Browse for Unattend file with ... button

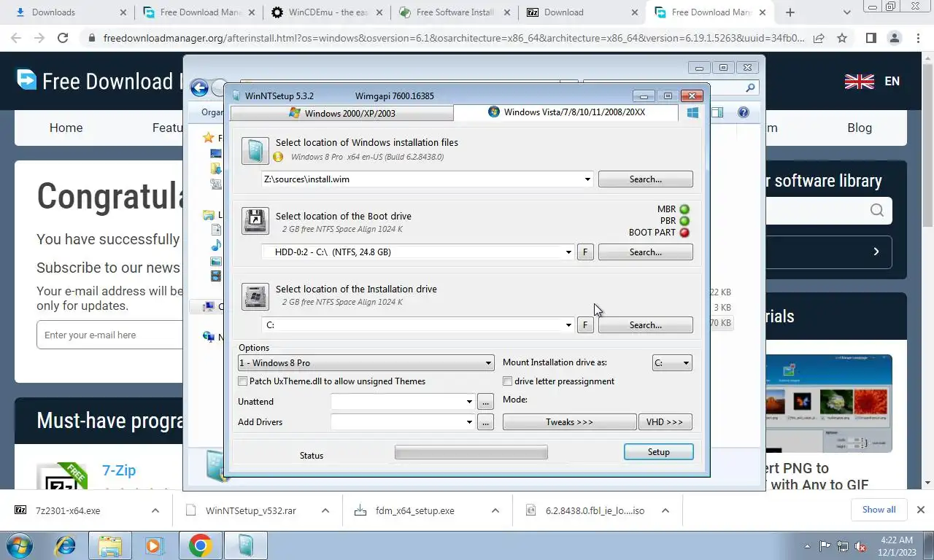point(486,402)
